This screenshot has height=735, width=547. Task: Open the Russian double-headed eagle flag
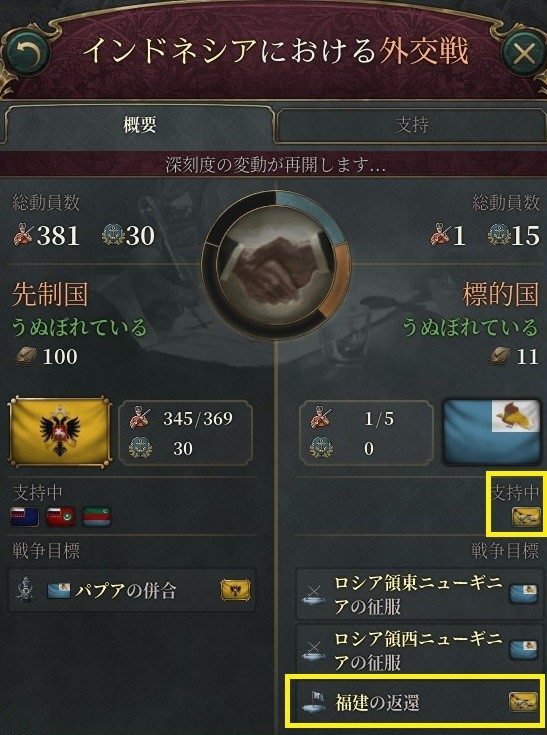[60, 432]
